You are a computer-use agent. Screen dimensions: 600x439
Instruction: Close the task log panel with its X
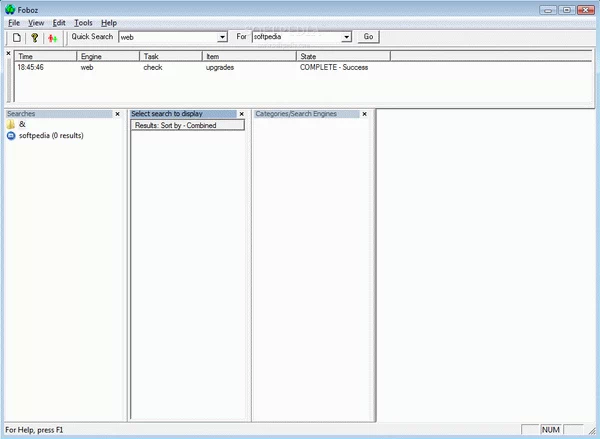point(8,53)
